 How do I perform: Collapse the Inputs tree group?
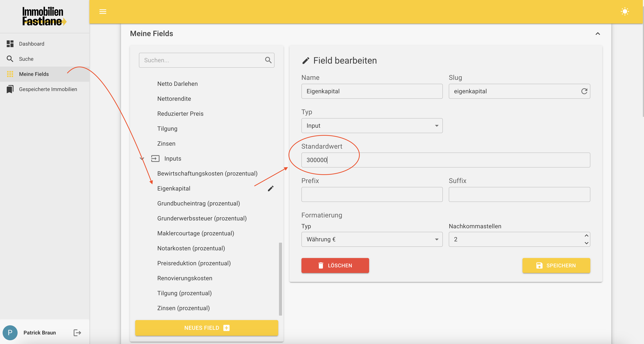(x=142, y=159)
